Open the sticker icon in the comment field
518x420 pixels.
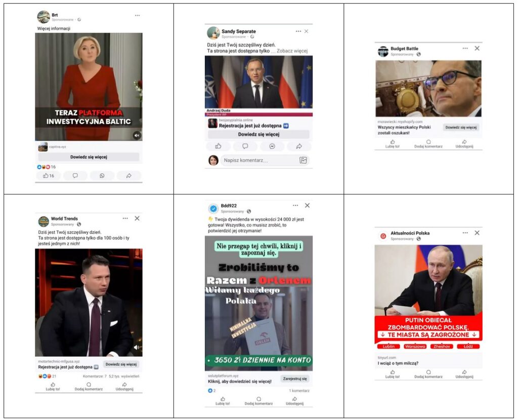(303, 160)
